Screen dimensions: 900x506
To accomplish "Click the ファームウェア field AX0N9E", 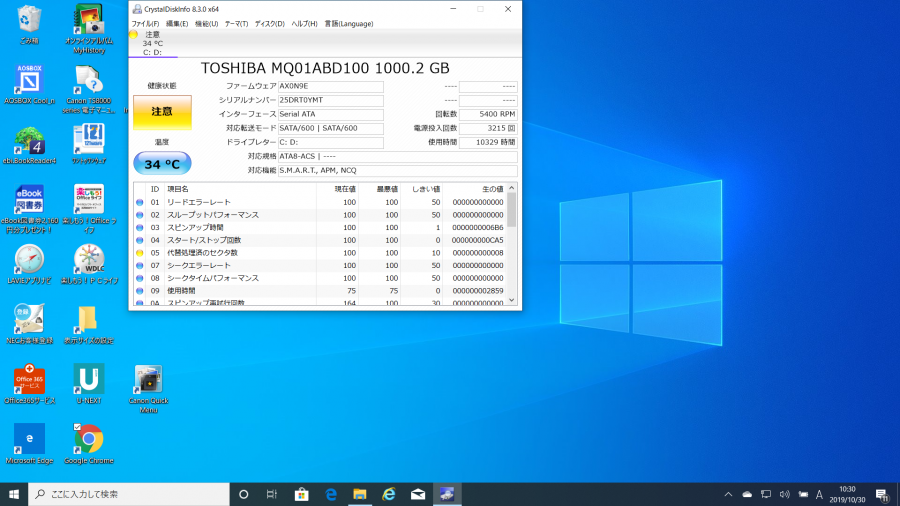I will tap(331, 86).
